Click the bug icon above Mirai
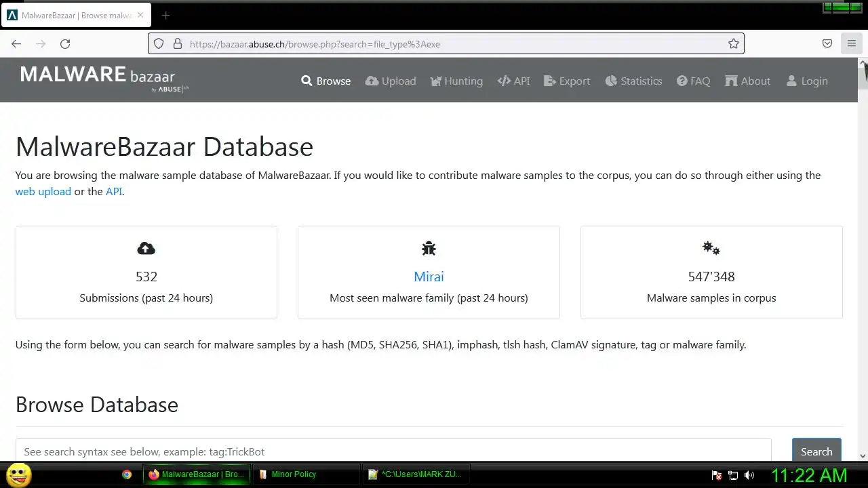 (429, 248)
